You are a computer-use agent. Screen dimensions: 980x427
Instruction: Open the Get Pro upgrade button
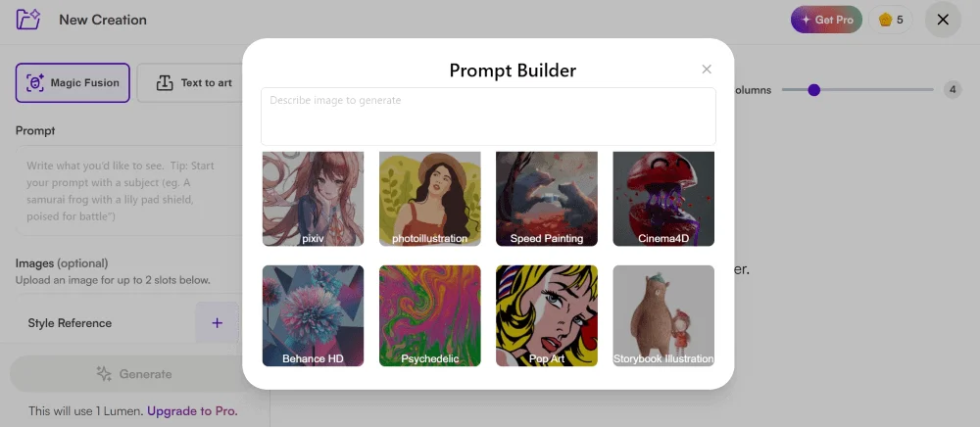coord(826,20)
